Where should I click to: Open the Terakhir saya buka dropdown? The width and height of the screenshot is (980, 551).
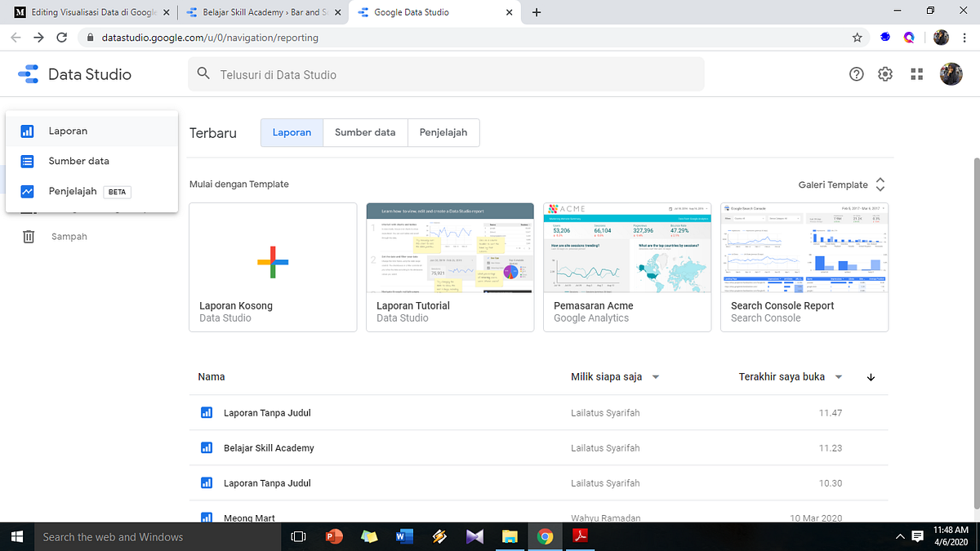[x=791, y=377]
